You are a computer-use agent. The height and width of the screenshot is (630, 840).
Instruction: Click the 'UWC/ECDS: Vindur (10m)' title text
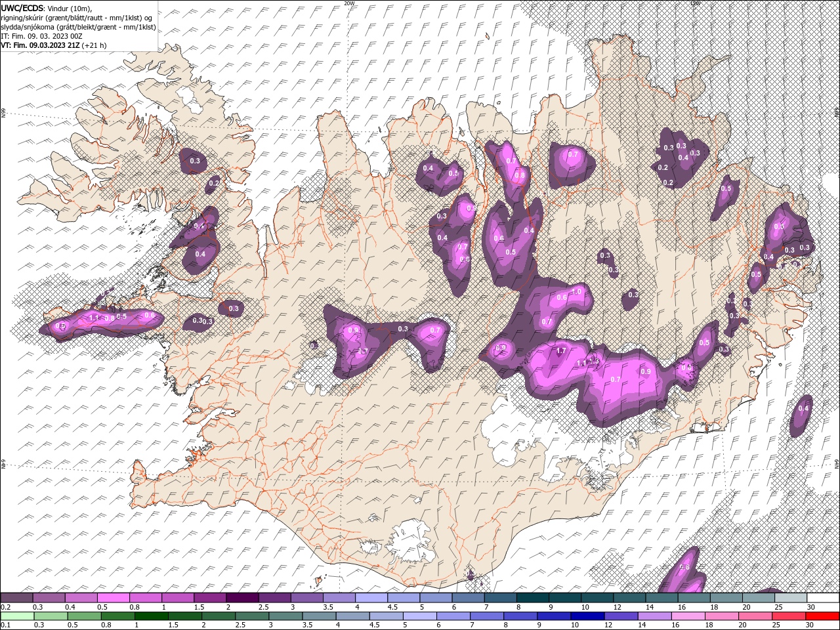(46, 8)
